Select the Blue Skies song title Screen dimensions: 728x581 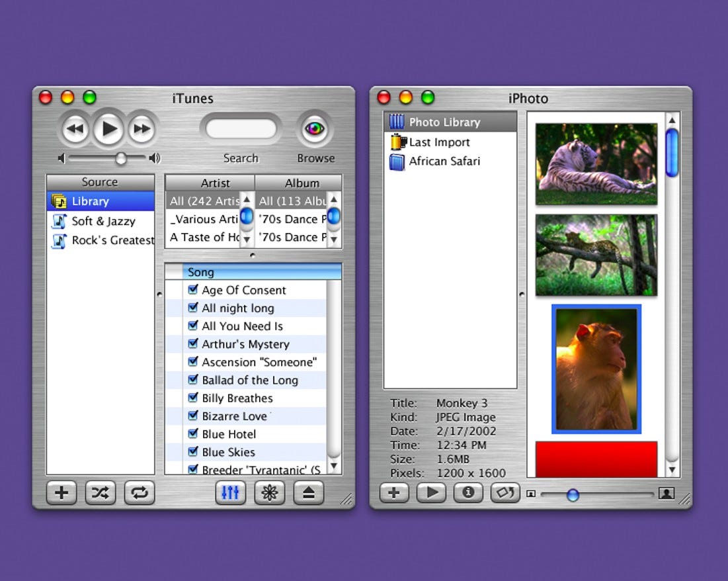pyautogui.click(x=228, y=452)
